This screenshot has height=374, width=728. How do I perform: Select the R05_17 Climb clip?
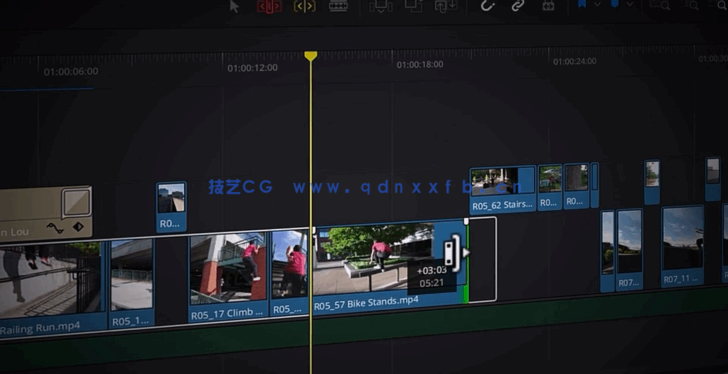228,277
